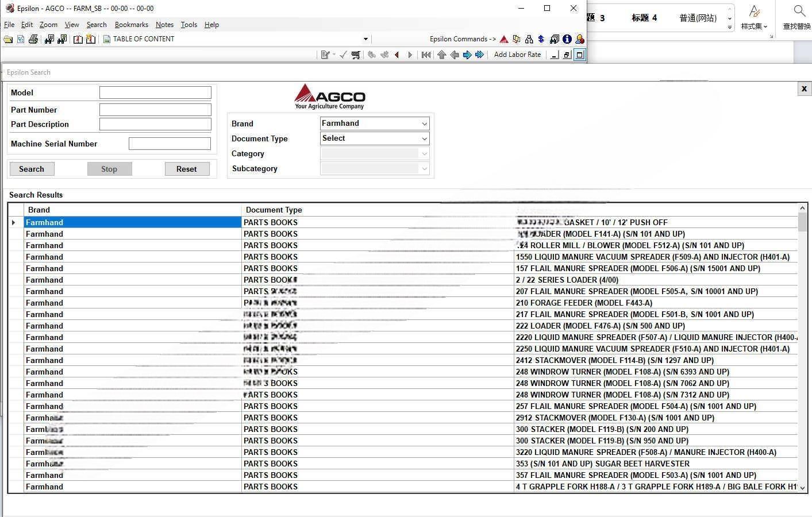
Task: Open the Zoom menu
Action: tap(48, 25)
